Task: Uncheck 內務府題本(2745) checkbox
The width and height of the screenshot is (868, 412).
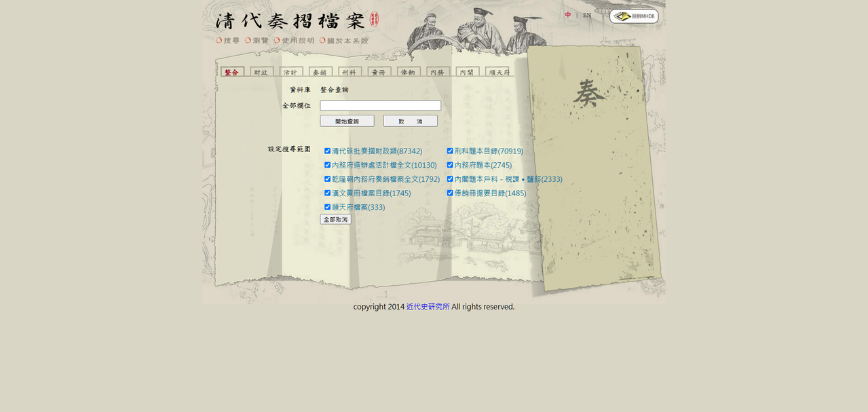Action: [x=450, y=165]
